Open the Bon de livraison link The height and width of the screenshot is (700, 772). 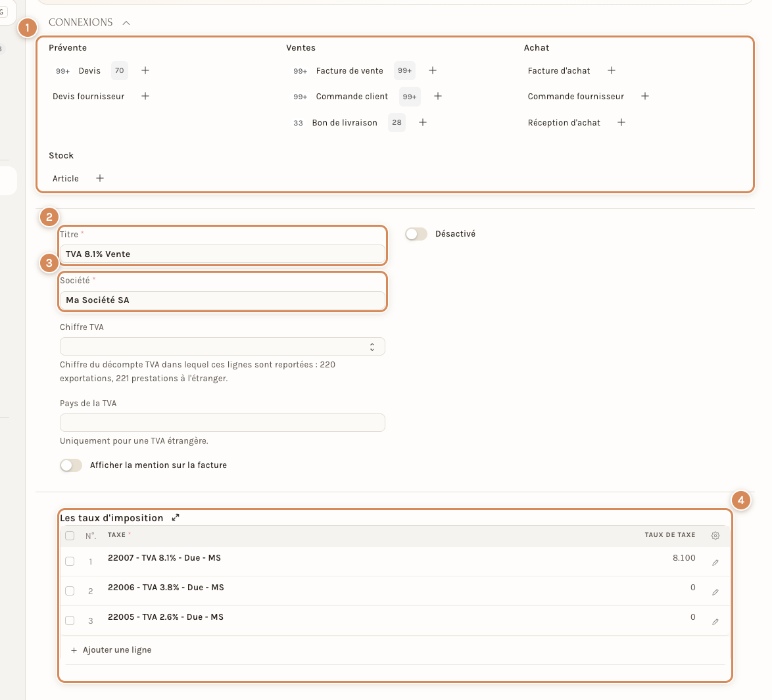[x=345, y=122]
